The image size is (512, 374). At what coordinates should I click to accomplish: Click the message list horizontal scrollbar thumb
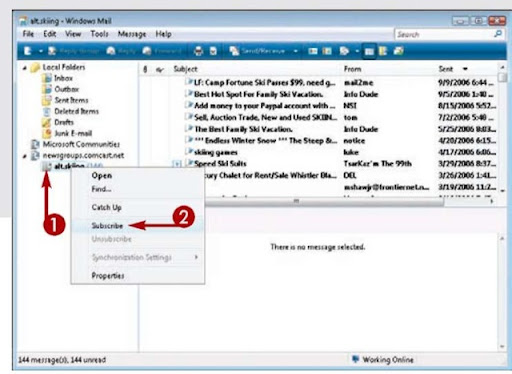[x=323, y=201]
